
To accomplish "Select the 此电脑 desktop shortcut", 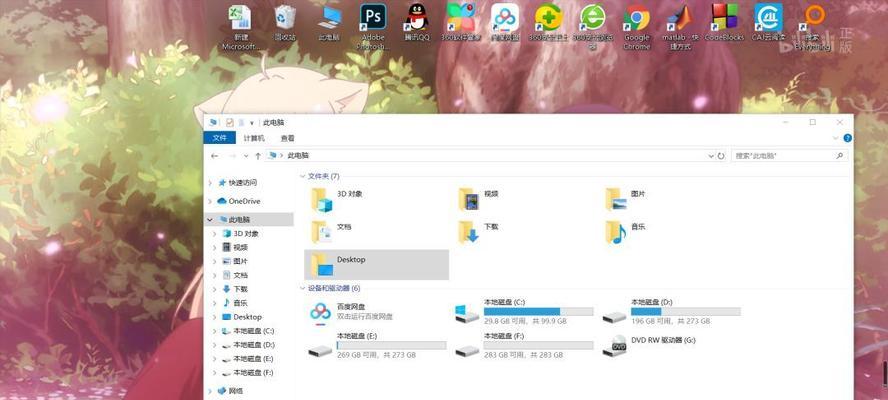I will [x=328, y=23].
